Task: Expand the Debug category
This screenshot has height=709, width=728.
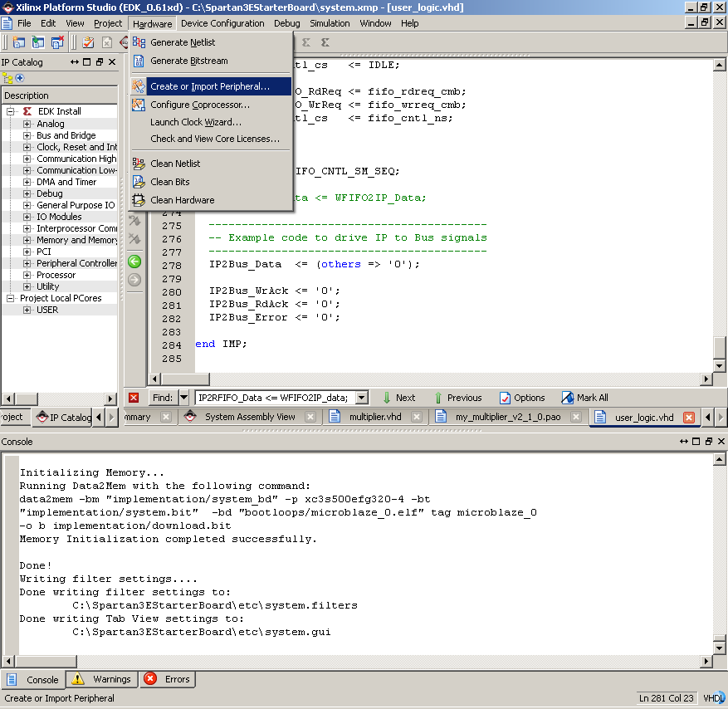Action: pyautogui.click(x=27, y=193)
